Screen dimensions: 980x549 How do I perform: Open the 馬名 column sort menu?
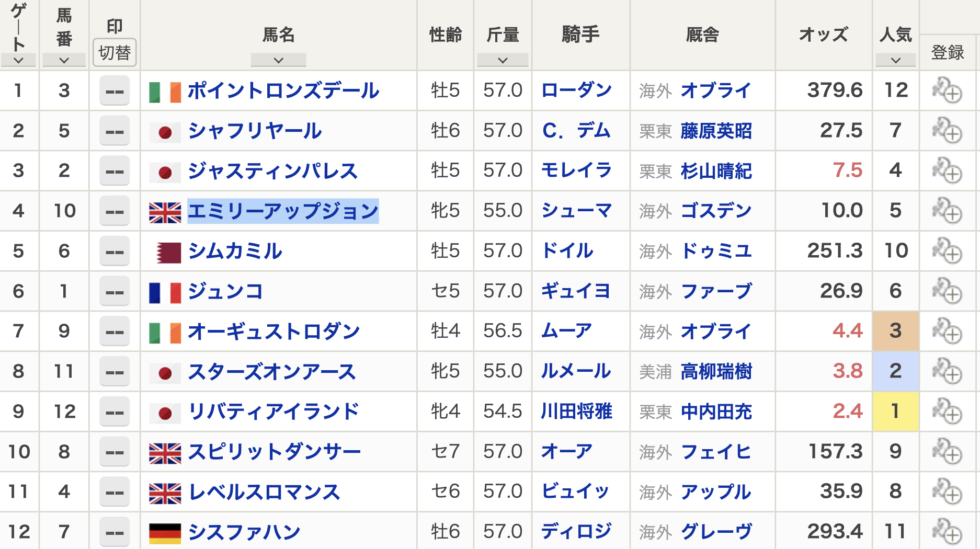278,60
